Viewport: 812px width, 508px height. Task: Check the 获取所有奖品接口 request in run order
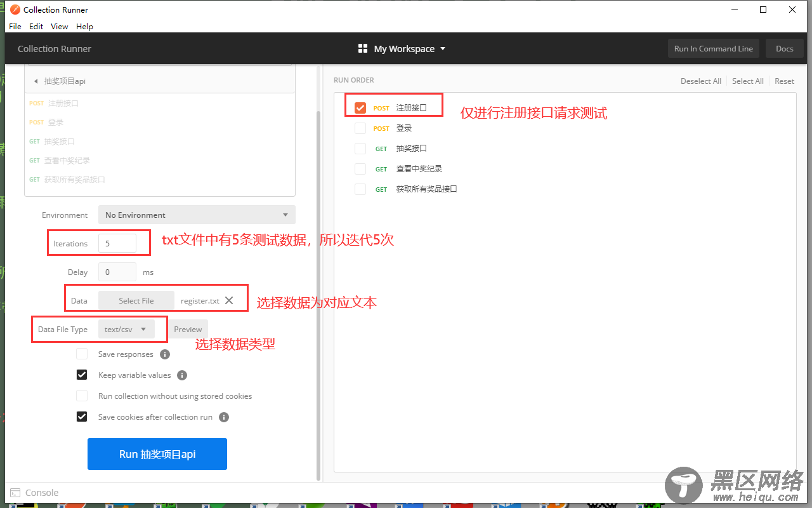pyautogui.click(x=360, y=189)
